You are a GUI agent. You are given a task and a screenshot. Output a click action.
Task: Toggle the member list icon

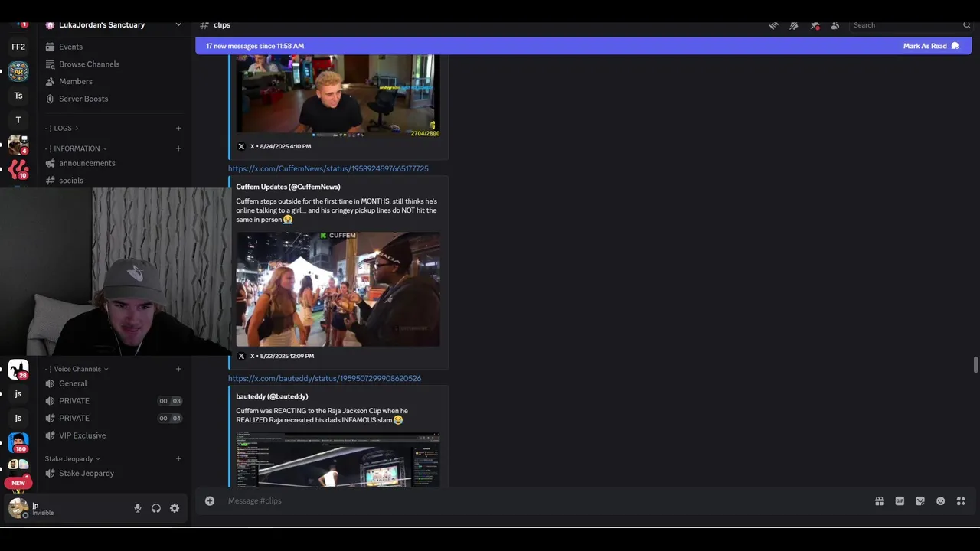(x=835, y=25)
